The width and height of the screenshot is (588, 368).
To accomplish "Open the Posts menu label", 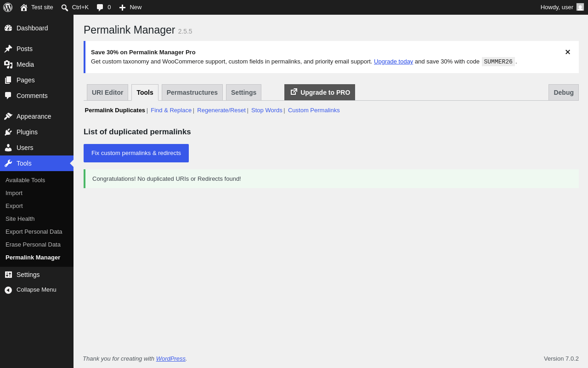I will click(x=24, y=49).
